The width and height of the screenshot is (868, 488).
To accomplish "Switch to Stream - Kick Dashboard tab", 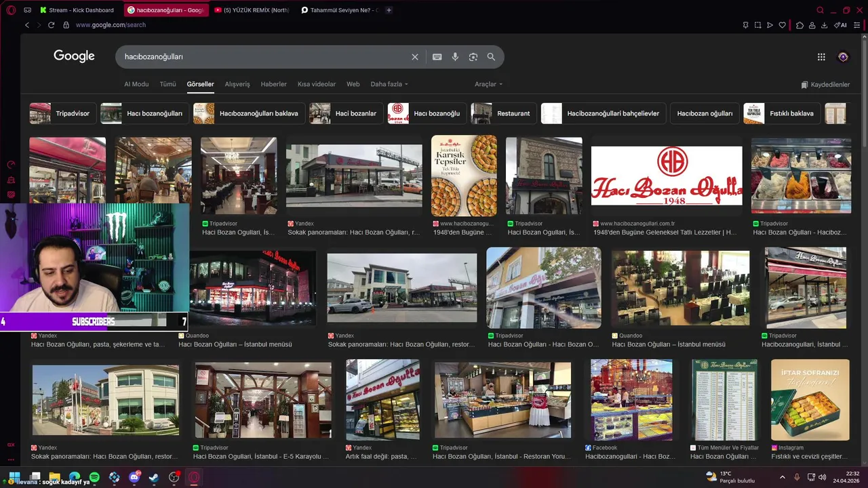I will pyautogui.click(x=77, y=10).
